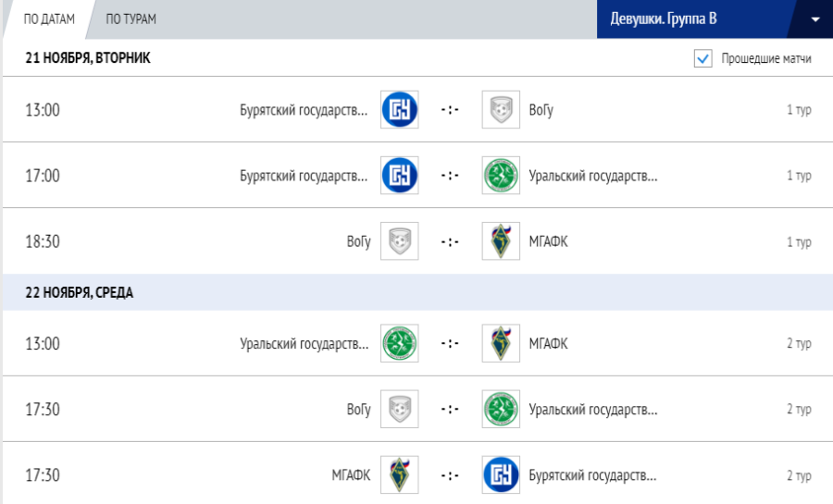This screenshot has height=504, width=833.
Task: Open the «Девушки. Группа B» selector label
Action: click(664, 19)
